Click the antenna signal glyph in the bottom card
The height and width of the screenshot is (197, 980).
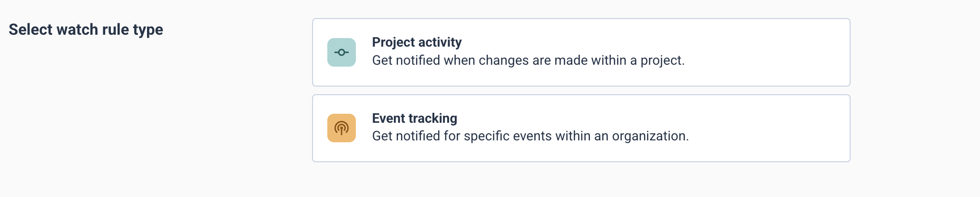coord(342,128)
